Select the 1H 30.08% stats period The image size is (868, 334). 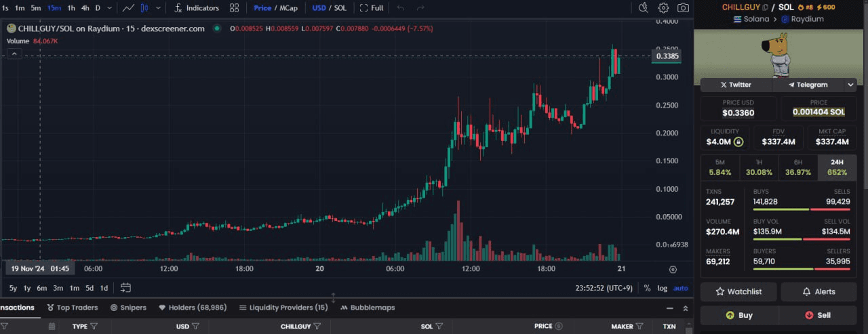pyautogui.click(x=759, y=167)
